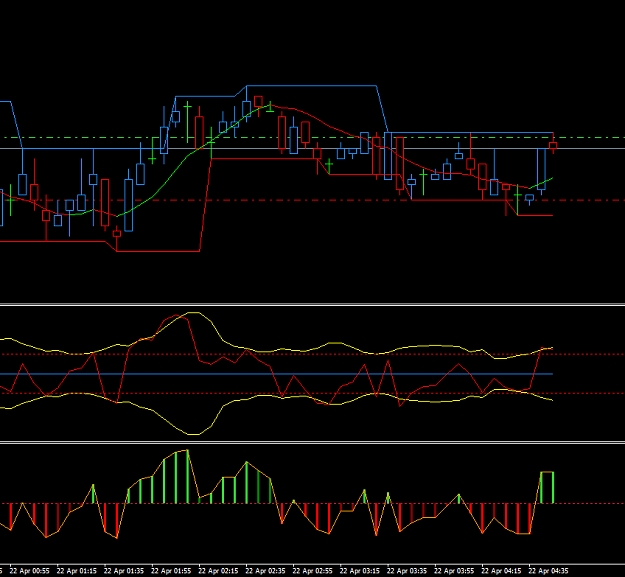
Task: Pick the "22 Apr 02:55" time label
Action: tap(312, 571)
